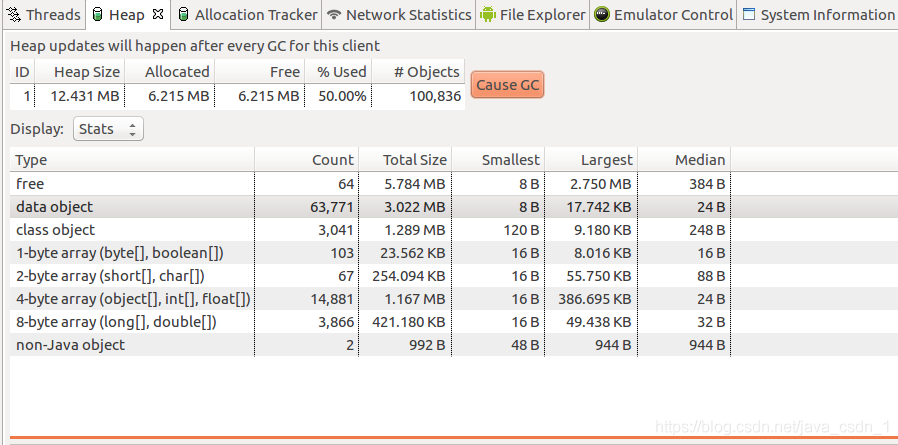Open the Emulator Control tab

[663, 15]
